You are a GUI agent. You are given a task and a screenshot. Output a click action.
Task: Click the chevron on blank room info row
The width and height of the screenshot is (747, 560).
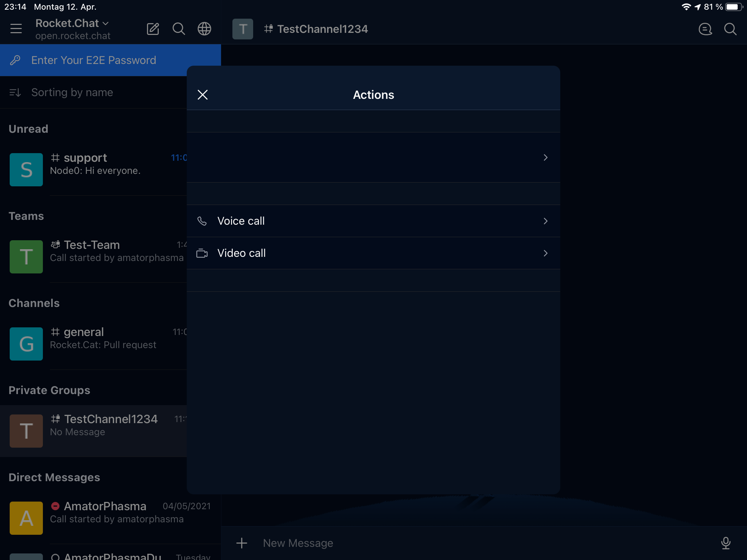(x=545, y=158)
